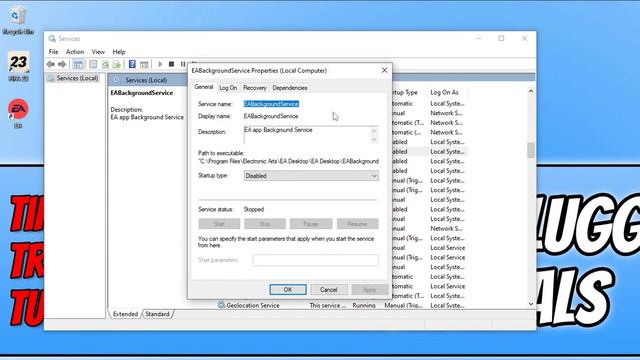640x360 pixels.
Task: Click the Back arrow in Services toolbar
Action: click(x=51, y=64)
